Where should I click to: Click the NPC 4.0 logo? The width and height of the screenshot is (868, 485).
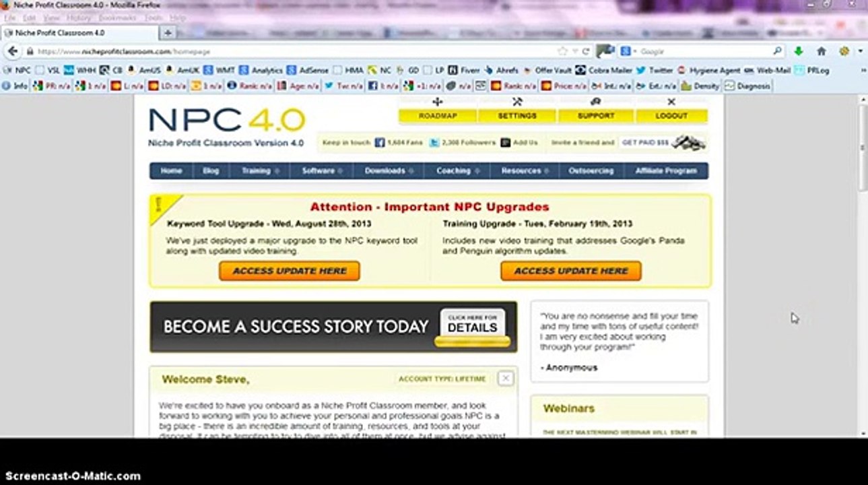[227, 120]
